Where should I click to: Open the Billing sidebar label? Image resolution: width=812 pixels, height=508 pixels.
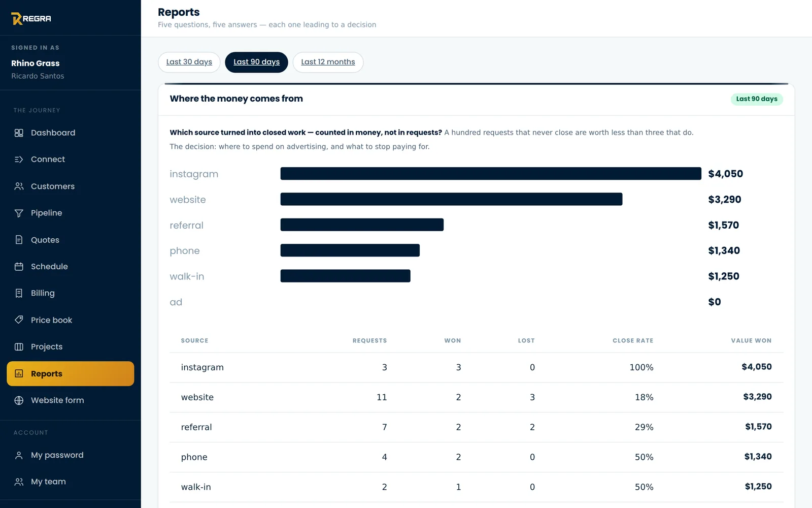pyautogui.click(x=43, y=293)
